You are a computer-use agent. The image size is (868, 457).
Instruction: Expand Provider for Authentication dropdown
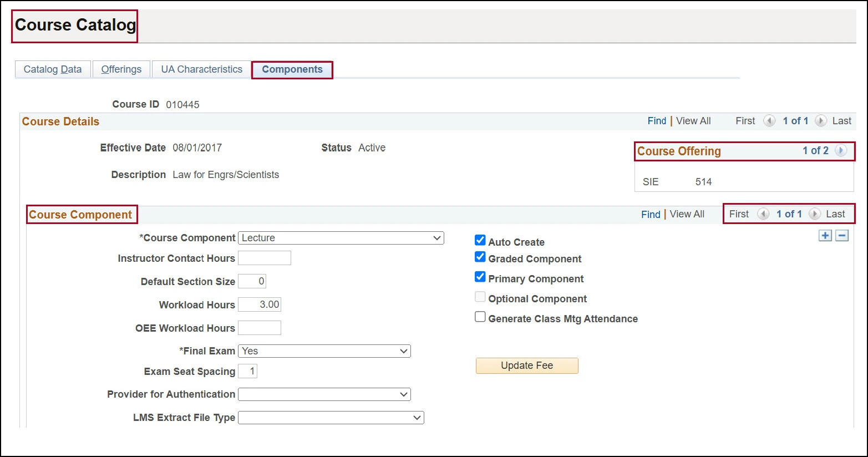pos(324,394)
